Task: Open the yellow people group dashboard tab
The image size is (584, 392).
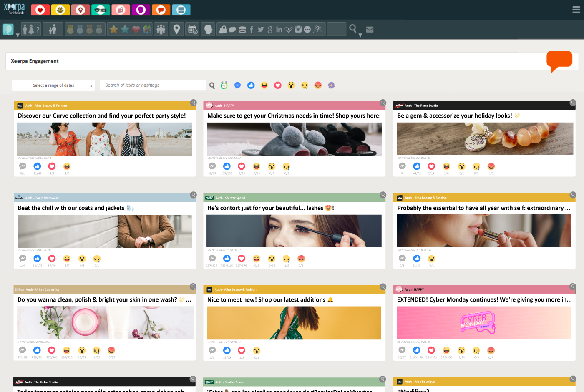Action: pos(60,10)
